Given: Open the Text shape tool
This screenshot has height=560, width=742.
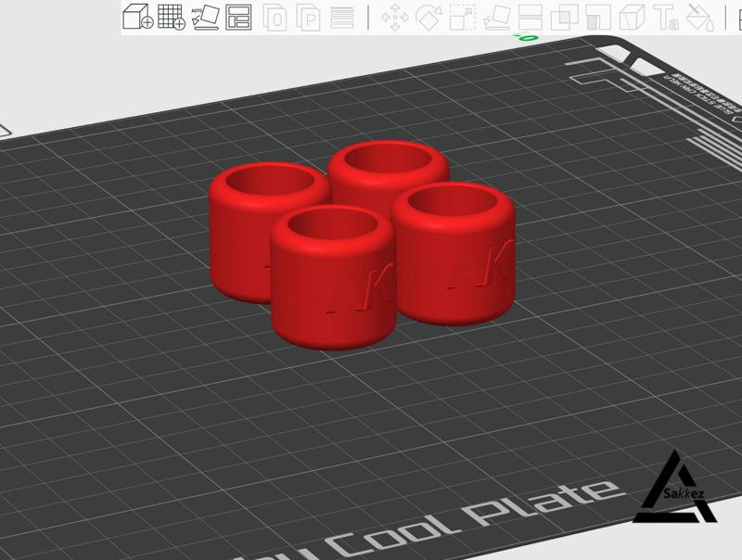Looking at the screenshot, I should [x=666, y=18].
